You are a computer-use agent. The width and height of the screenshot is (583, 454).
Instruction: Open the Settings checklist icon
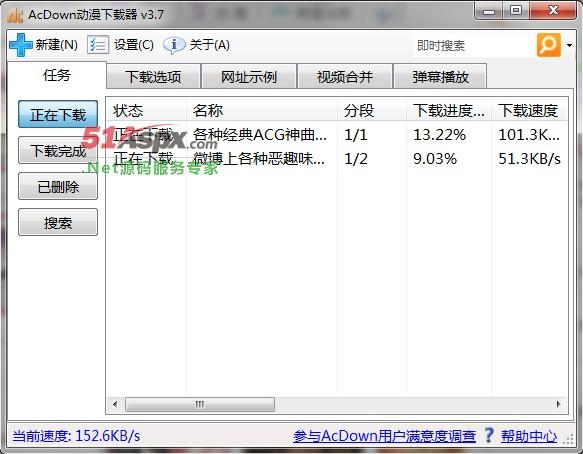coord(98,45)
